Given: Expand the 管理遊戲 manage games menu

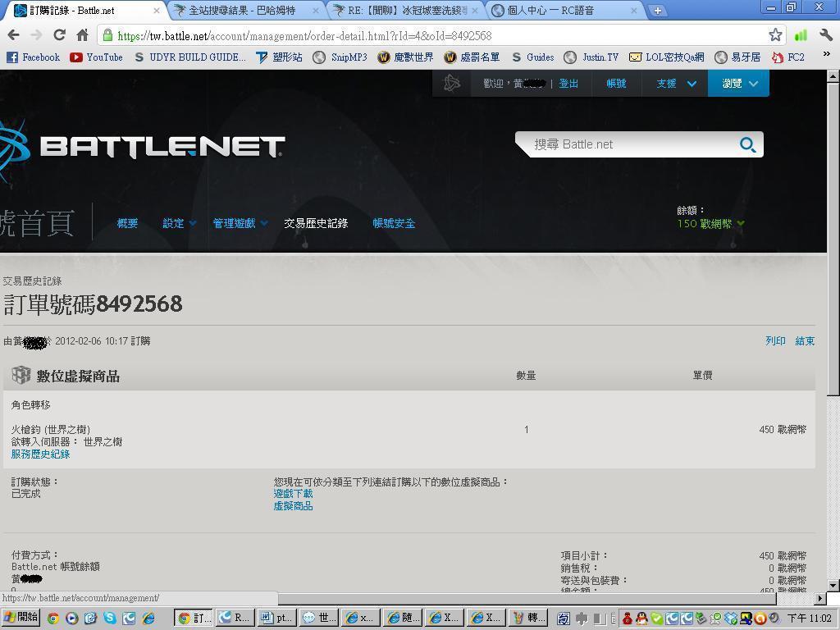Looking at the screenshot, I should pos(240,223).
